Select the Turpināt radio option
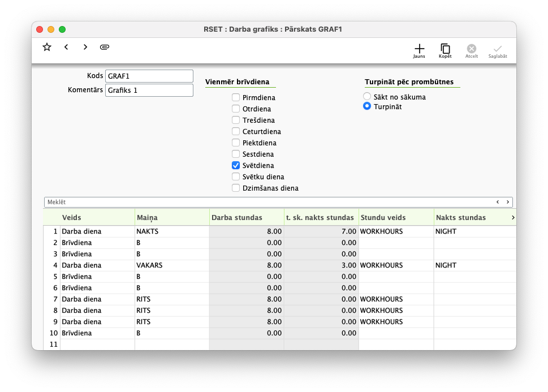The width and height of the screenshot is (548, 392). [x=367, y=106]
